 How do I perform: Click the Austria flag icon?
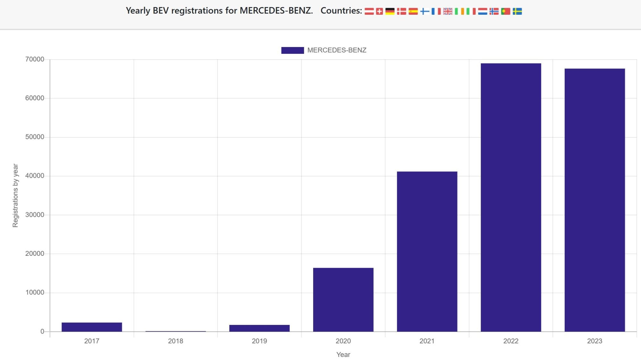(369, 12)
